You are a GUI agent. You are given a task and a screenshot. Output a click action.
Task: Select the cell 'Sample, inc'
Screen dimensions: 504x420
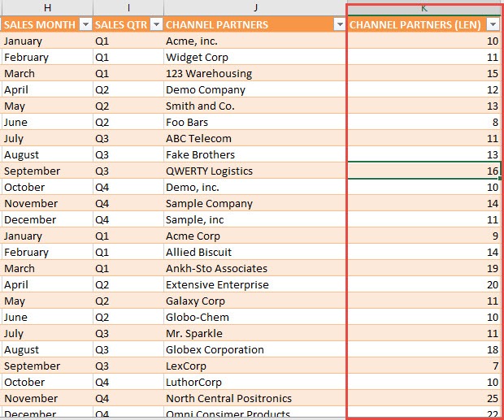click(x=255, y=219)
